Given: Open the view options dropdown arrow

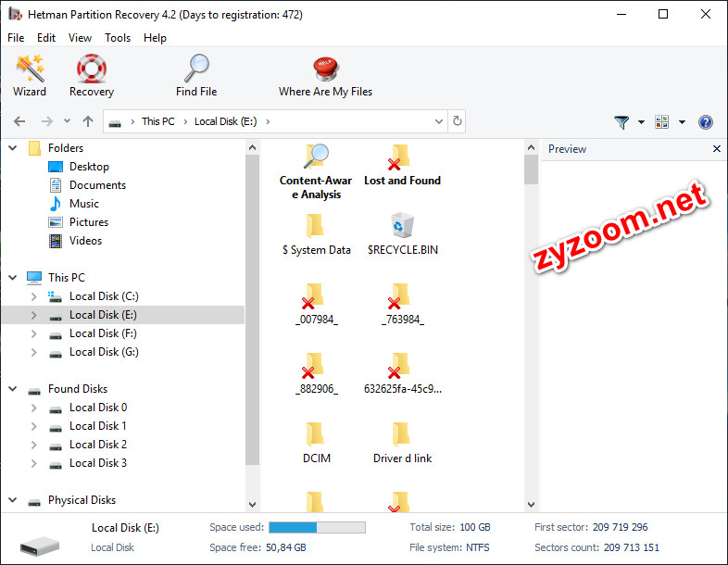Looking at the screenshot, I should pos(682,122).
